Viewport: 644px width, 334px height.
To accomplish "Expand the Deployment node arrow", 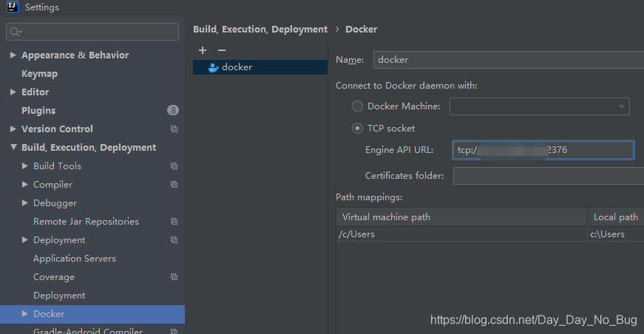I will (x=25, y=239).
